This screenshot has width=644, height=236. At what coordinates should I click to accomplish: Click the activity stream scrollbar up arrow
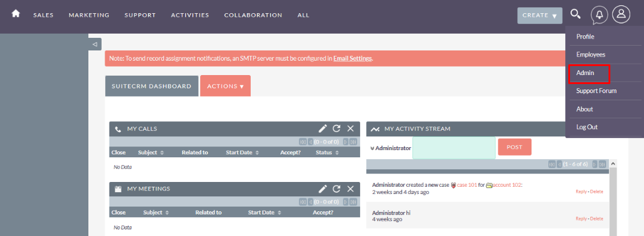click(x=613, y=164)
